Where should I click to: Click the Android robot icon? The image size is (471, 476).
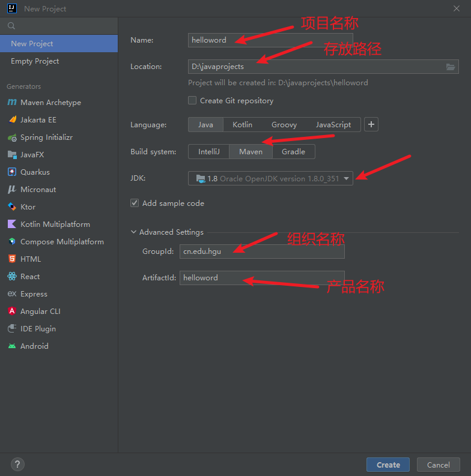point(12,346)
